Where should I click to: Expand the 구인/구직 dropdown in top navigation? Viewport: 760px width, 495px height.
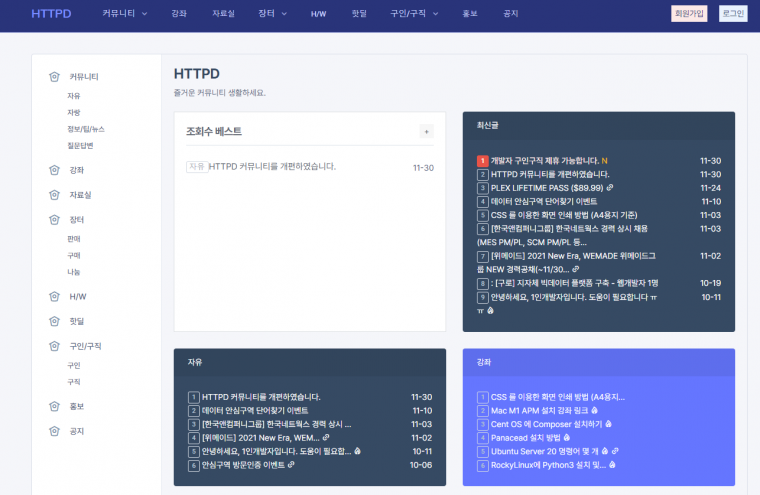point(413,14)
